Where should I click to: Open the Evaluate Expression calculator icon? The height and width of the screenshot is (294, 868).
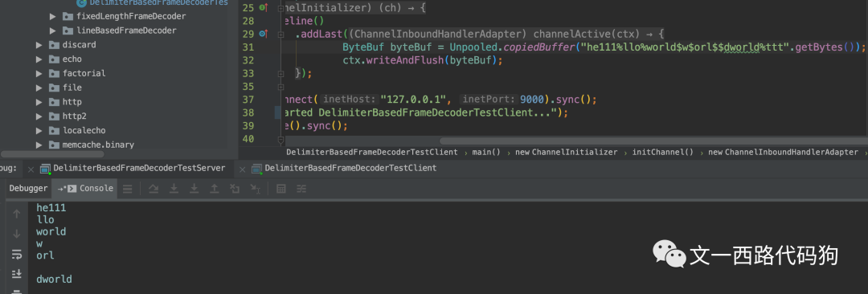coord(280,189)
